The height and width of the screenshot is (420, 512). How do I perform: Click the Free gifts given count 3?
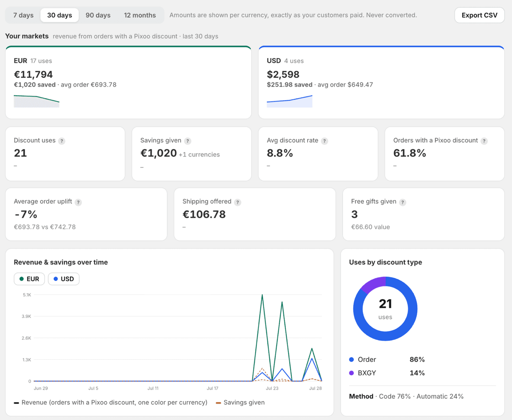[x=354, y=214]
